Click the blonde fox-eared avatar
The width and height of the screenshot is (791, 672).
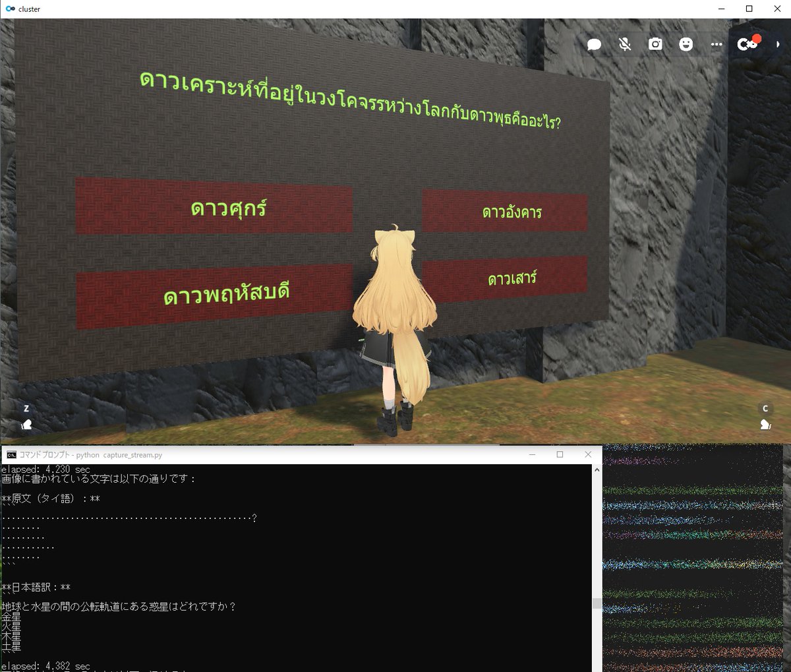pos(395,330)
